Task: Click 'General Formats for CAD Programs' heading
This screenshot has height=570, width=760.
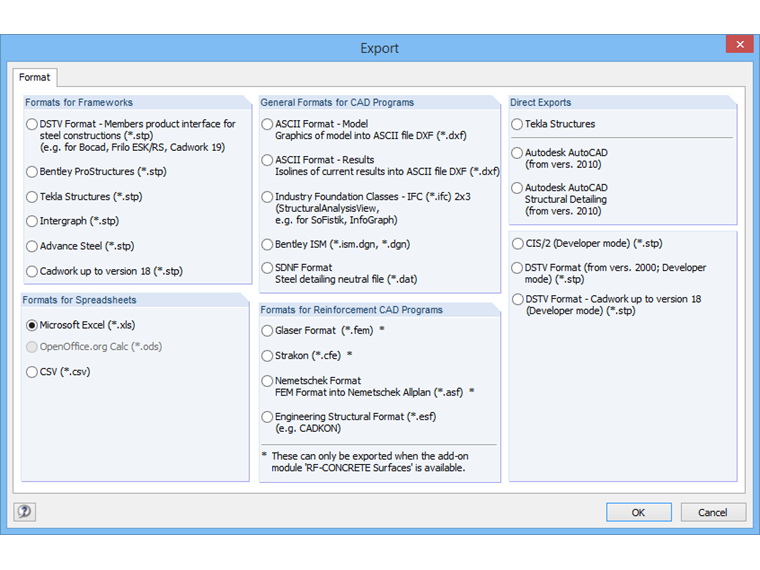Action: [337, 102]
